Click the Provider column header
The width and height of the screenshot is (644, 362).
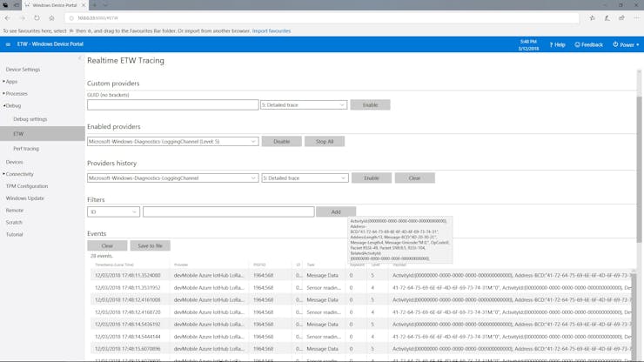[x=181, y=265]
